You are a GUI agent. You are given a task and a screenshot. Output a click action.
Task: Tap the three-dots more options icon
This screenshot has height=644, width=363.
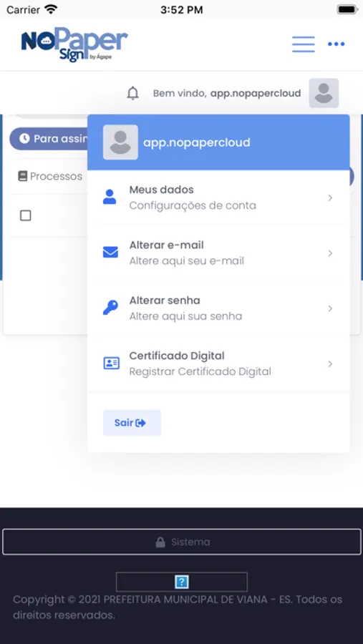point(336,44)
